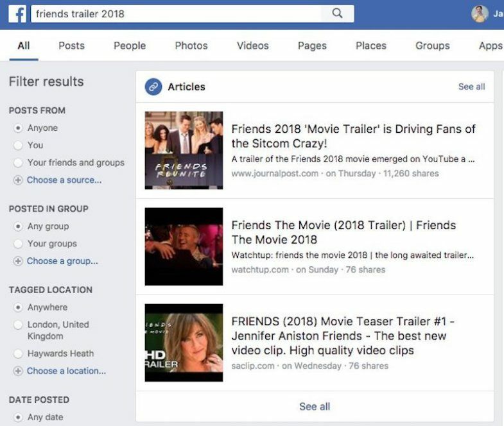This screenshot has height=426, width=504.
Task: Click the Articles link icon
Action: (153, 87)
